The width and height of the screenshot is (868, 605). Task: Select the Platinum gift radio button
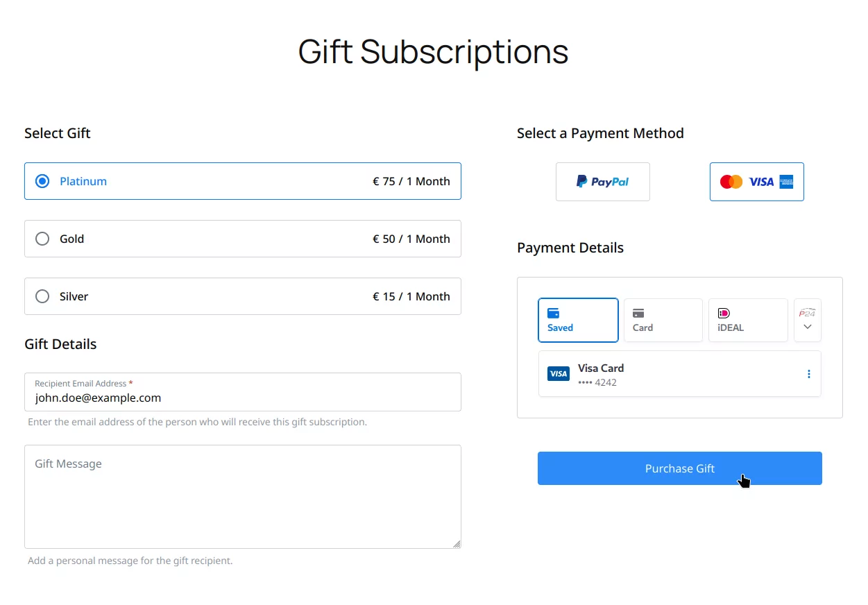pos(42,181)
